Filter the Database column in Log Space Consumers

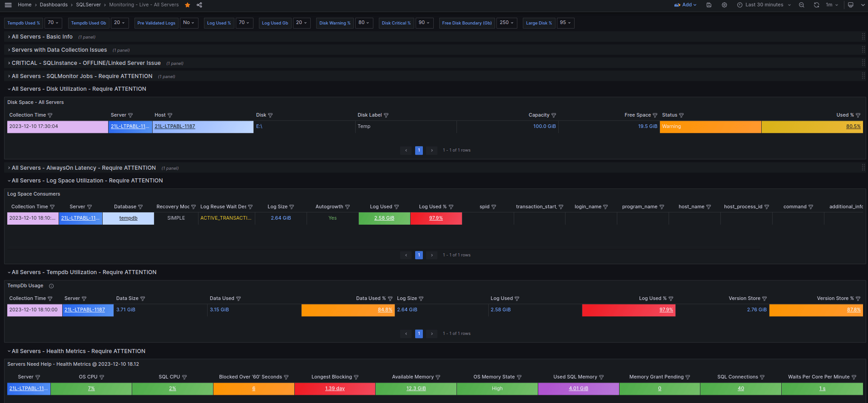(x=140, y=207)
